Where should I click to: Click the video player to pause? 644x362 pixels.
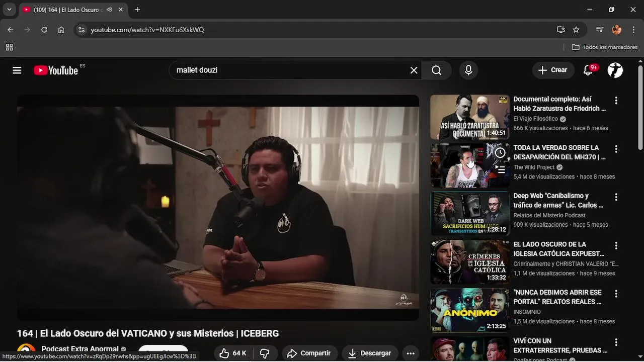pyautogui.click(x=218, y=208)
